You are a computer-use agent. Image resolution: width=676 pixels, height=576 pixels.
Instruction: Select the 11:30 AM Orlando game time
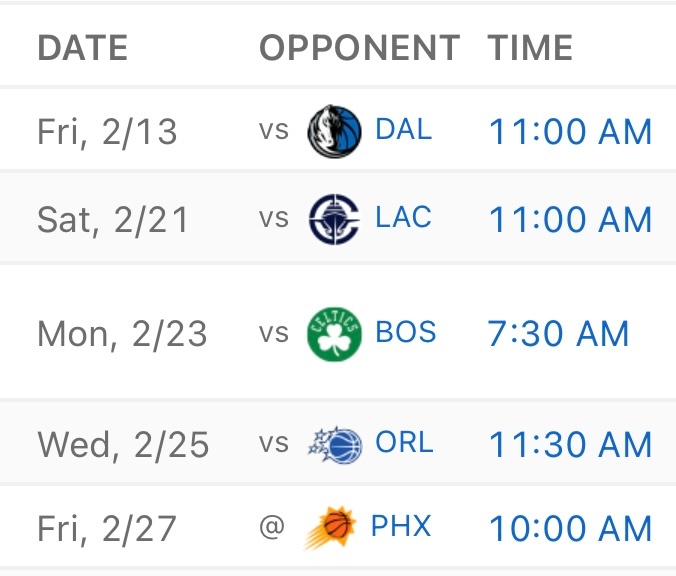570,445
